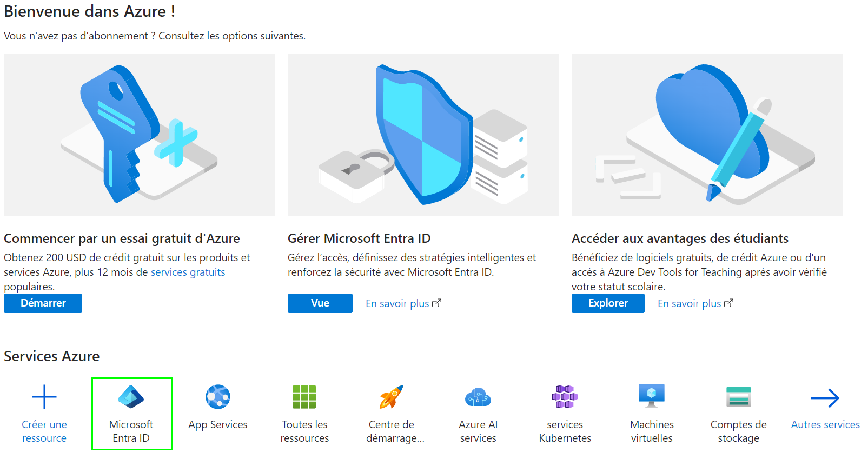Open the Microsoft Entra ID service icon
Screen dimensions: 868x459
coord(131,397)
